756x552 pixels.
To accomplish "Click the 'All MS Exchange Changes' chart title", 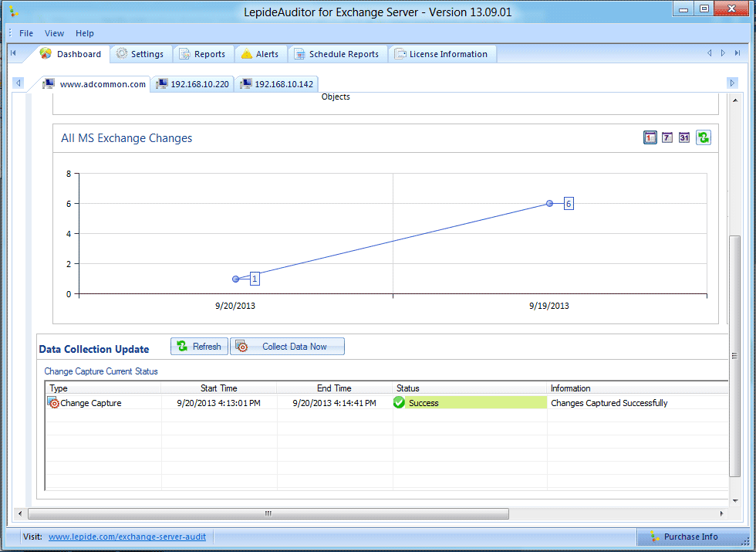I will [127, 138].
